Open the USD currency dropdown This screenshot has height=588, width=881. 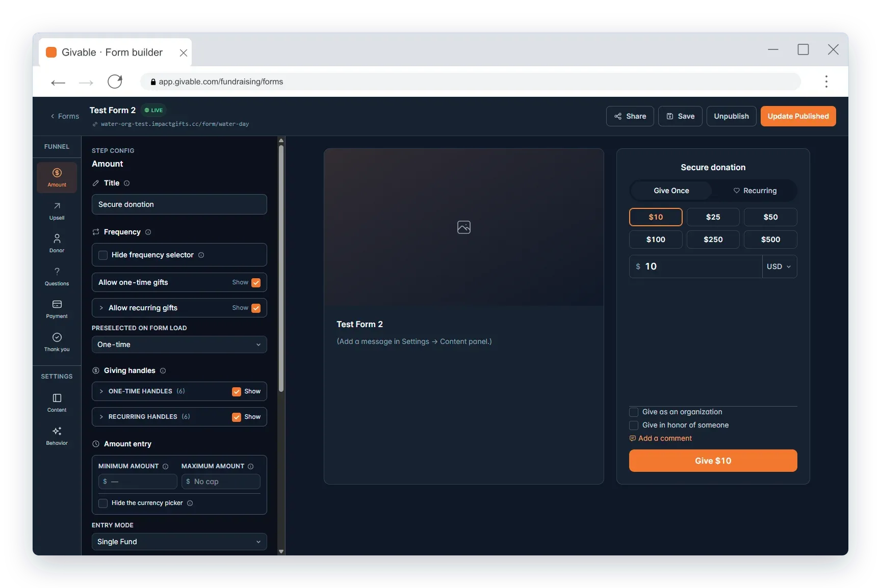click(779, 266)
